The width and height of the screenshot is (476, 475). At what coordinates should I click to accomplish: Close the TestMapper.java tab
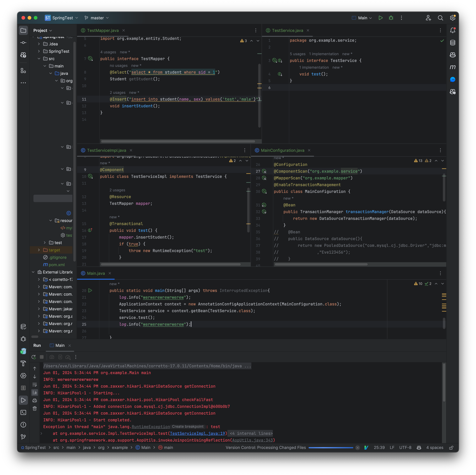[x=124, y=30]
